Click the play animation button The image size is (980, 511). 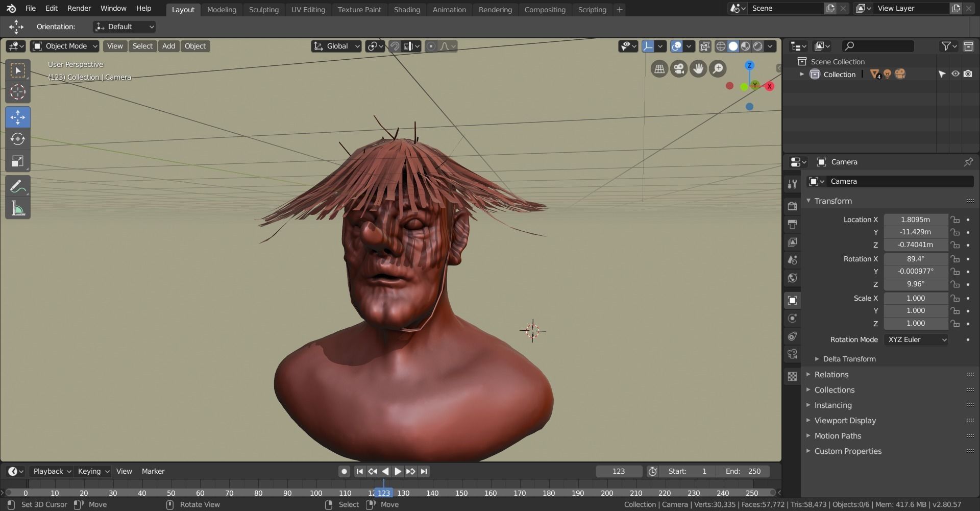pos(398,471)
